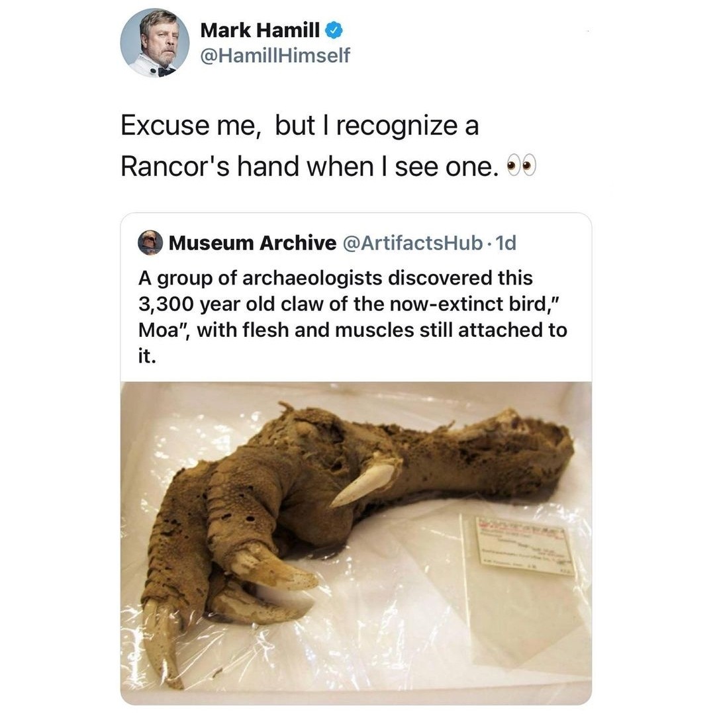
Task: Open Mark Hamill's profile picture
Action: point(155,43)
